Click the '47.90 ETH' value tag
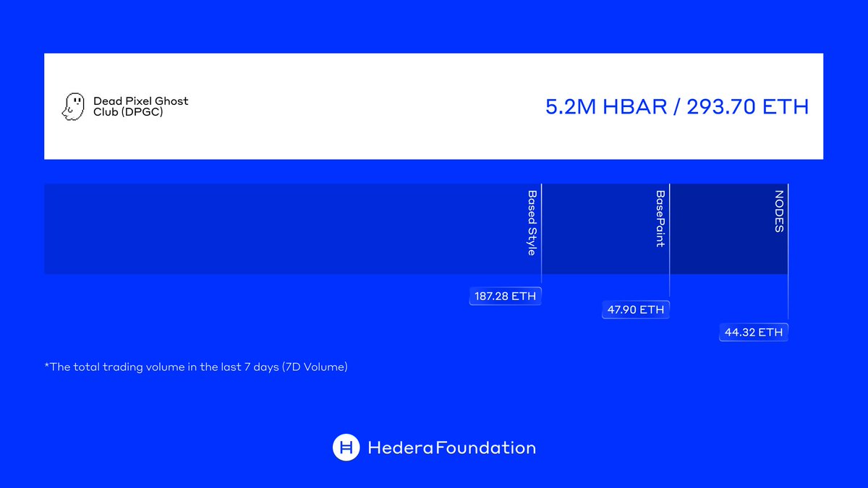The width and height of the screenshot is (868, 488). click(x=636, y=310)
